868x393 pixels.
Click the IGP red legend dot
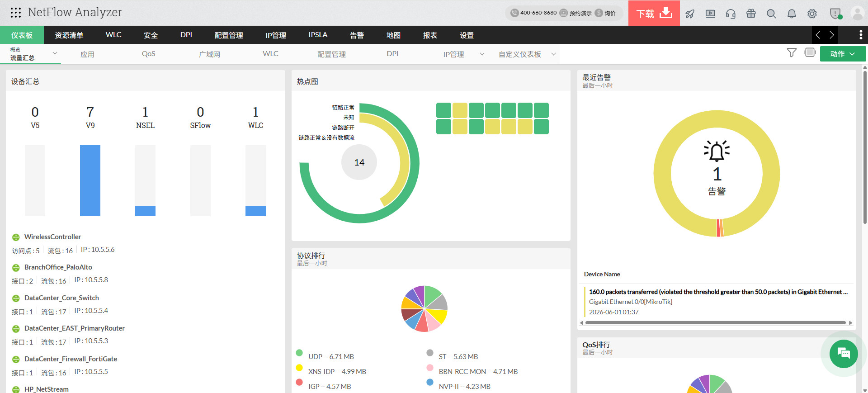point(299,382)
